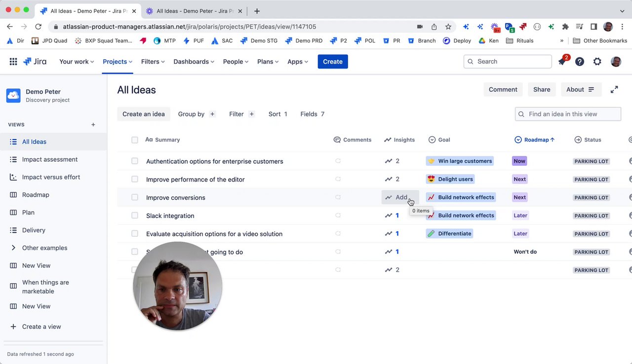Click the Demo Peter project avatar icon
This screenshot has height=364, width=632.
point(13,95)
